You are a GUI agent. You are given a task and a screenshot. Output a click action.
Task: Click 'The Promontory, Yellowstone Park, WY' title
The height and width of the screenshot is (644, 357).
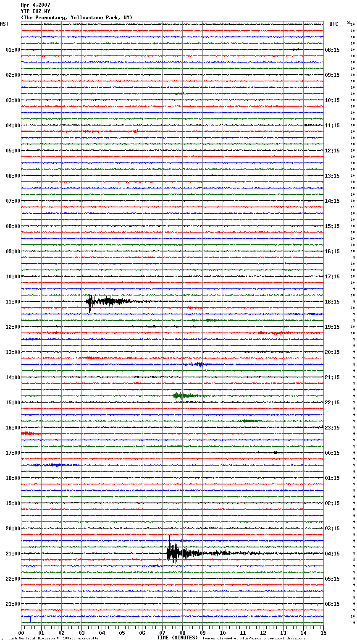pyautogui.click(x=76, y=18)
